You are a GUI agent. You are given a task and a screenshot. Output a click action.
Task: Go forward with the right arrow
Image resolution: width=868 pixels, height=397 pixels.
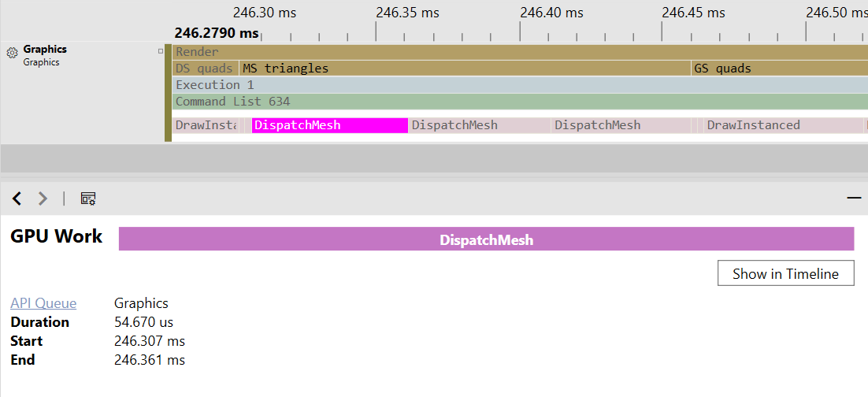(x=43, y=198)
